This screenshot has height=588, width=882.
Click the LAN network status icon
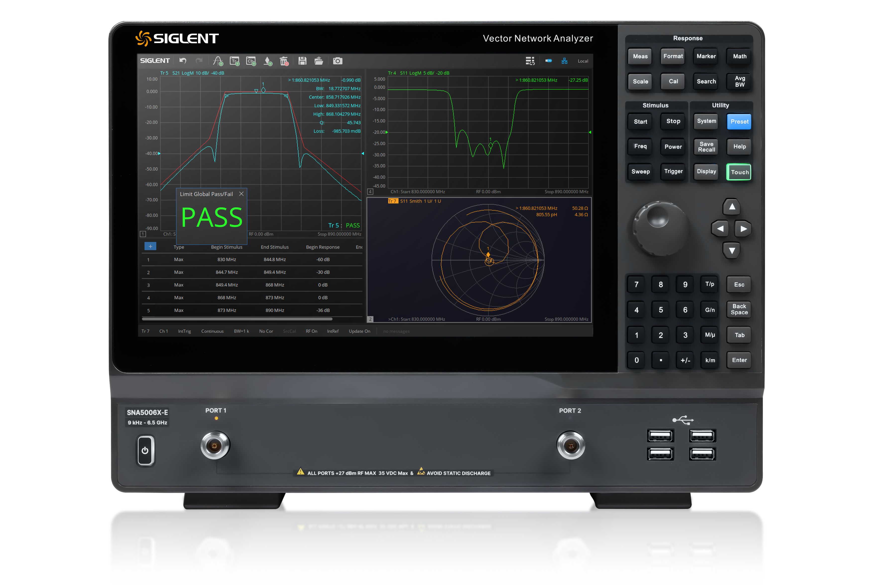point(564,61)
